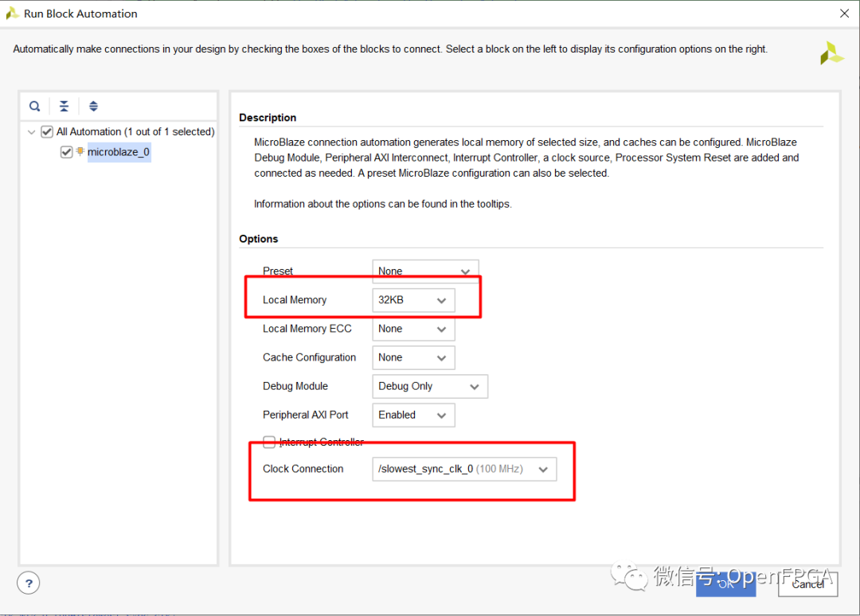The height and width of the screenshot is (616, 860).
Task: Click the Expand All icon
Action: 93,107
